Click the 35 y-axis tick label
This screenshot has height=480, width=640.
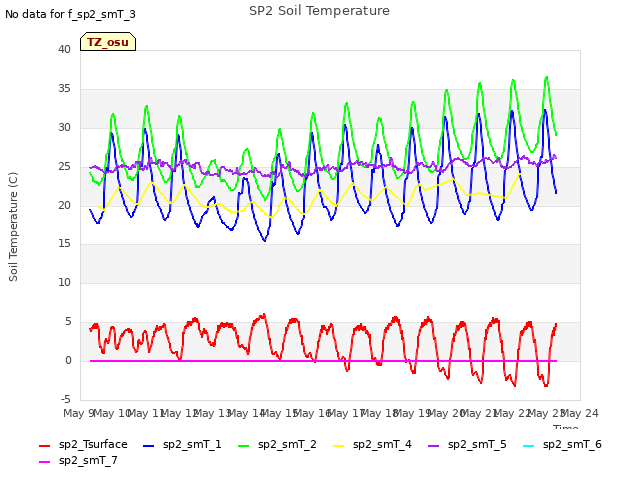pos(64,89)
